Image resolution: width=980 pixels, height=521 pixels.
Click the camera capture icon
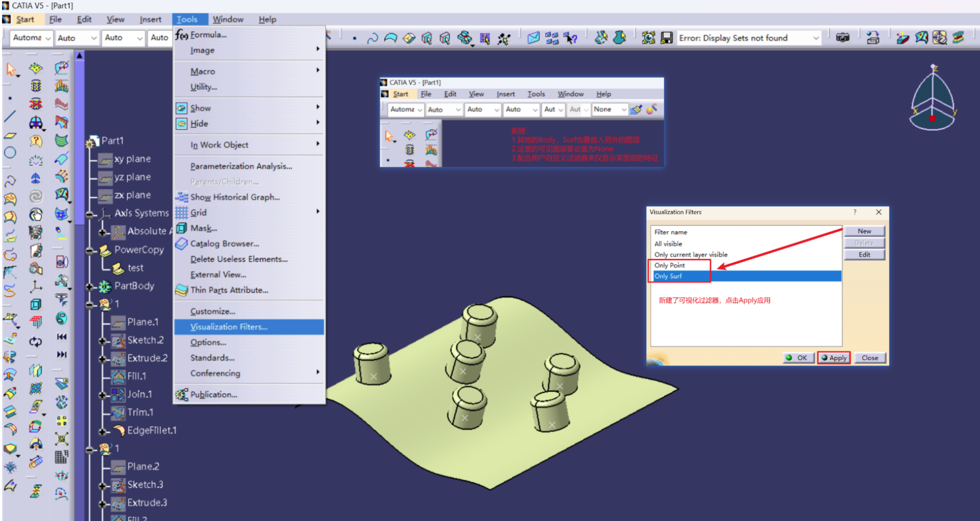click(x=842, y=38)
